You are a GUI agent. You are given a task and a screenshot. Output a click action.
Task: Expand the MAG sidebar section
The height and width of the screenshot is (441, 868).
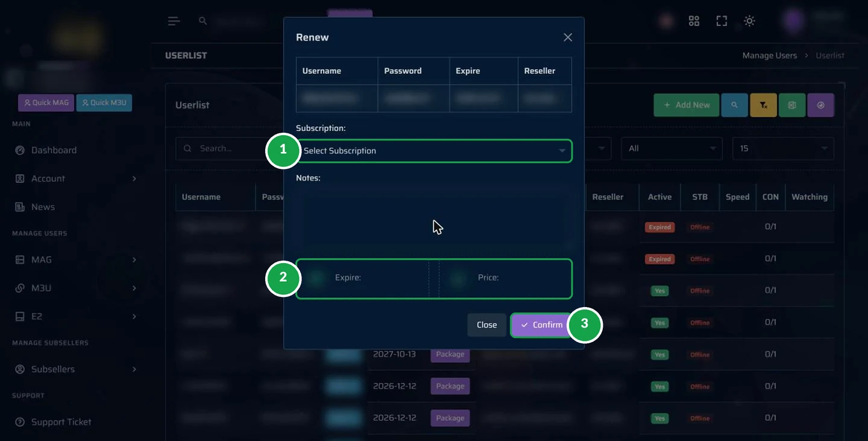coord(75,259)
